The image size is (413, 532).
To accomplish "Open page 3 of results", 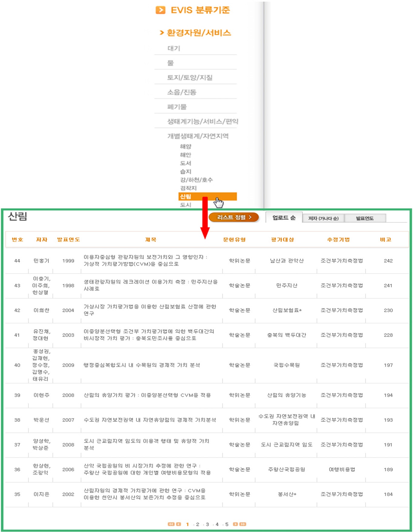I will point(207,524).
